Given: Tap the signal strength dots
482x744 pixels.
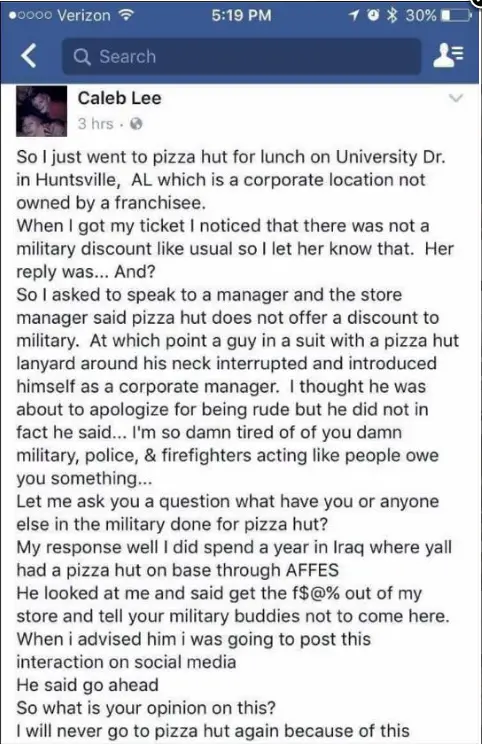Looking at the screenshot, I should click(x=31, y=16).
